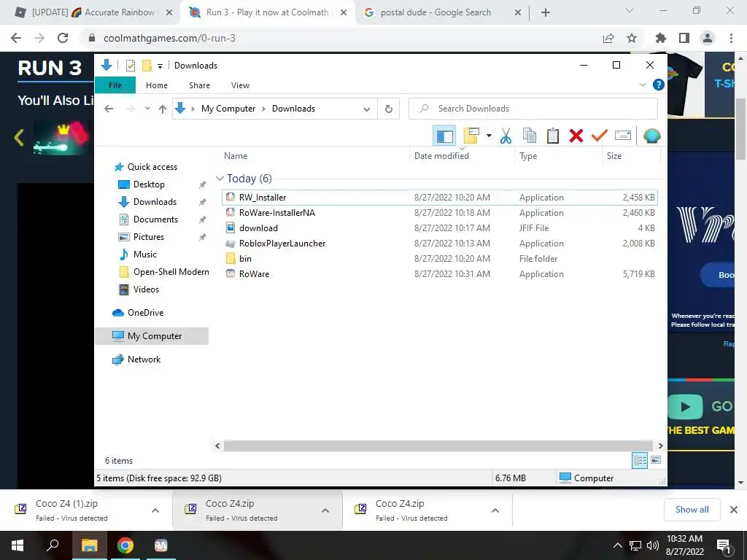
Task: Bookmark this page star icon
Action: (632, 38)
